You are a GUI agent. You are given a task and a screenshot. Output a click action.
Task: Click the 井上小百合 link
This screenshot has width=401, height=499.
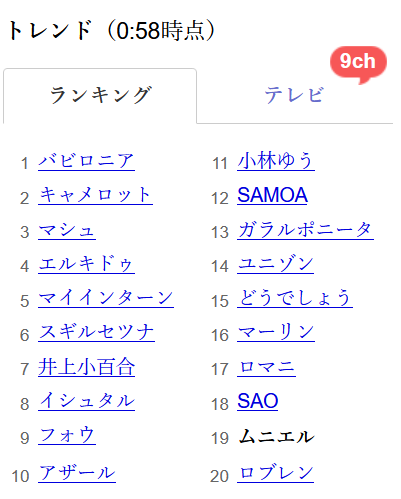pyautogui.click(x=86, y=367)
